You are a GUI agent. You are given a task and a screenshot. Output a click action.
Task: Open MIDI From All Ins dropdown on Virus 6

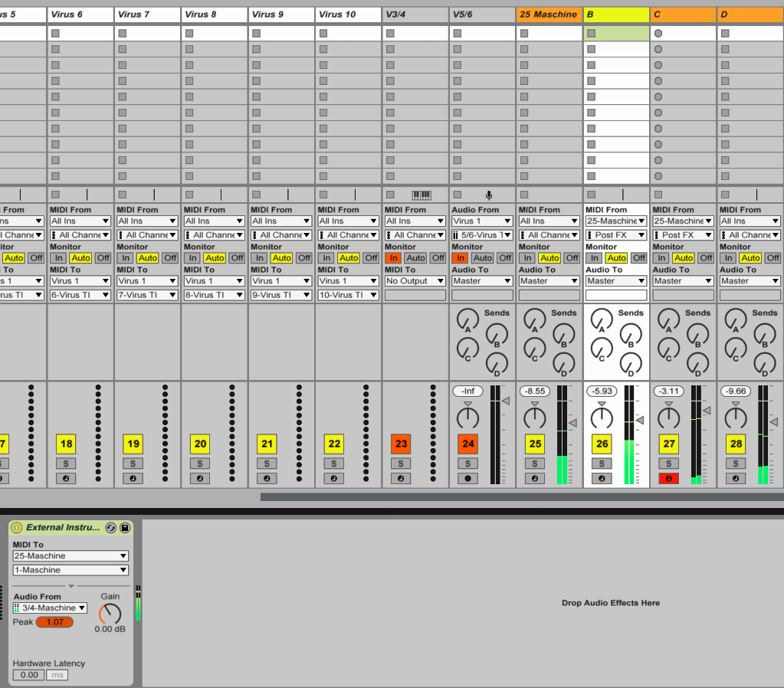80,221
